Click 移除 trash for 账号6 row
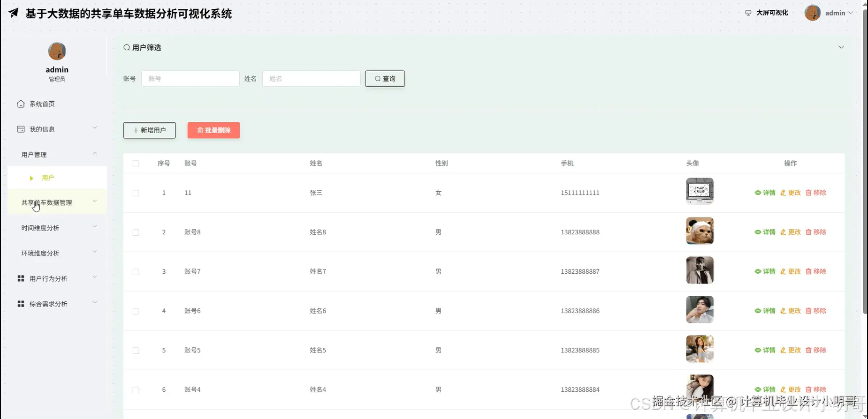 click(x=816, y=311)
